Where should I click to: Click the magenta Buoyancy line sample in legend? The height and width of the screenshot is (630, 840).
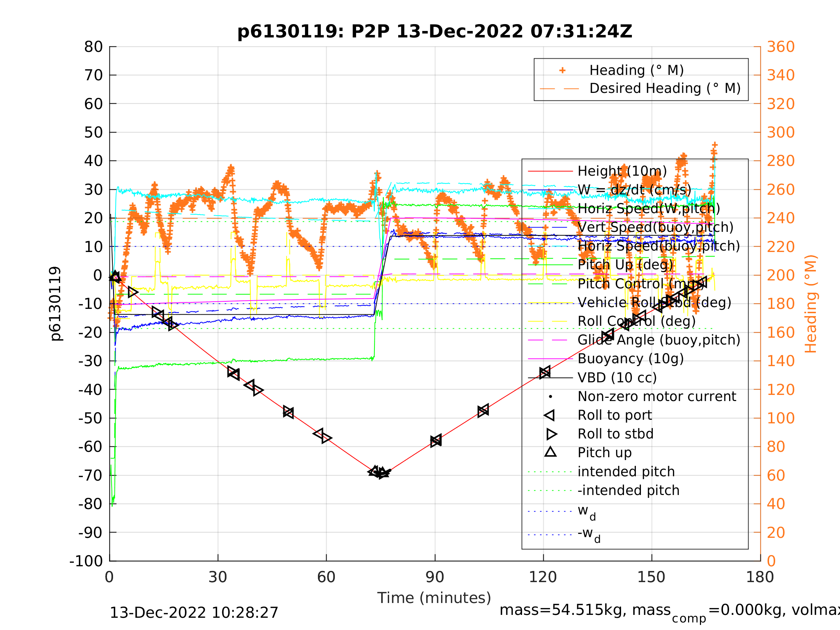pyautogui.click(x=550, y=359)
